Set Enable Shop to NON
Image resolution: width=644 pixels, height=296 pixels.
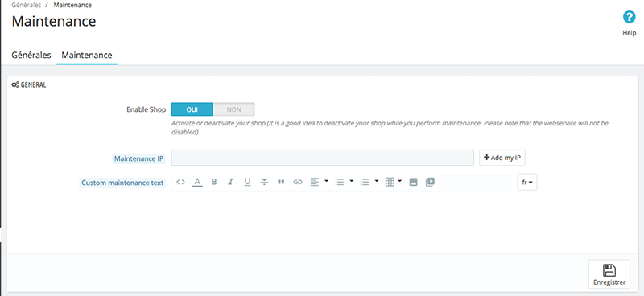[x=233, y=109]
